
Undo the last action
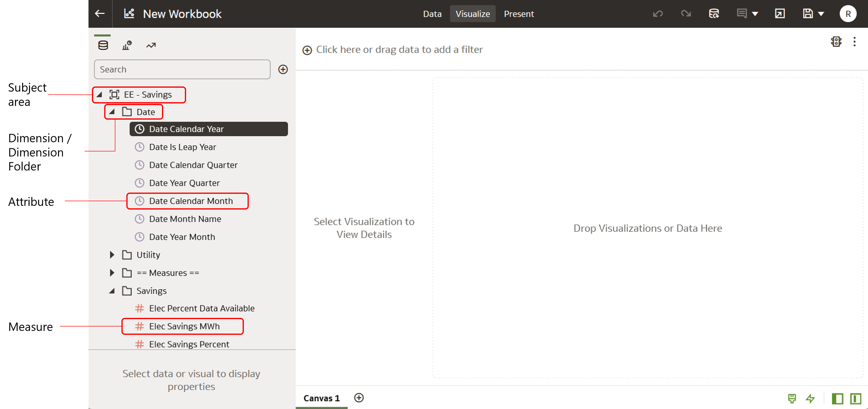coord(658,14)
